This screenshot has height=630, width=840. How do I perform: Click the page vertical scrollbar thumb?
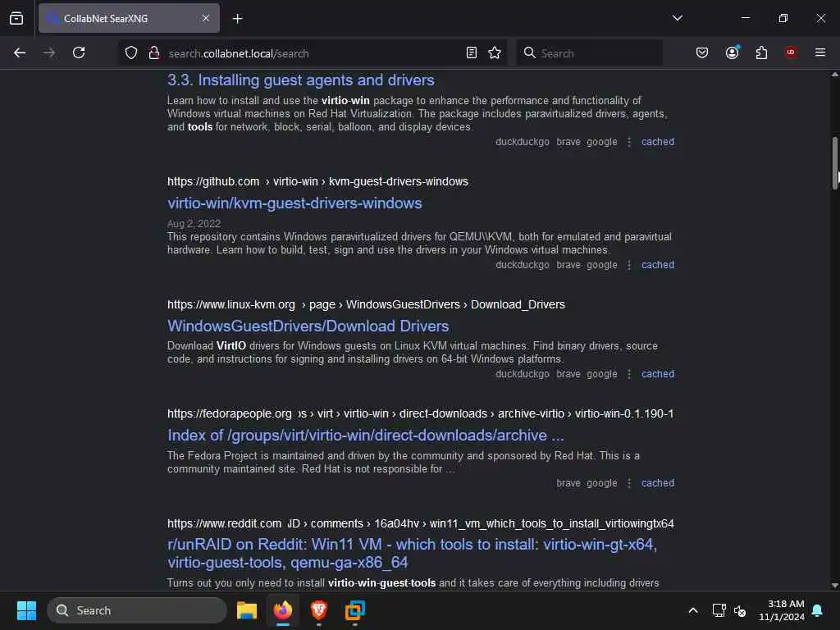point(834,163)
